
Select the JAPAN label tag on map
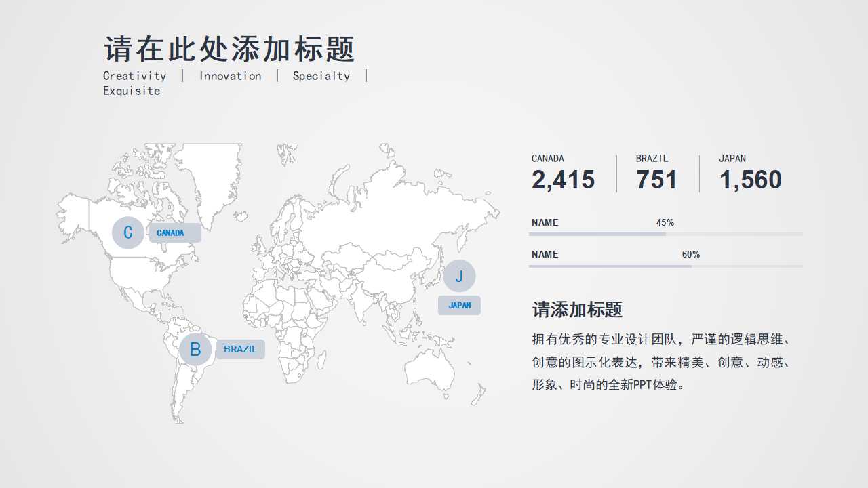[459, 305]
